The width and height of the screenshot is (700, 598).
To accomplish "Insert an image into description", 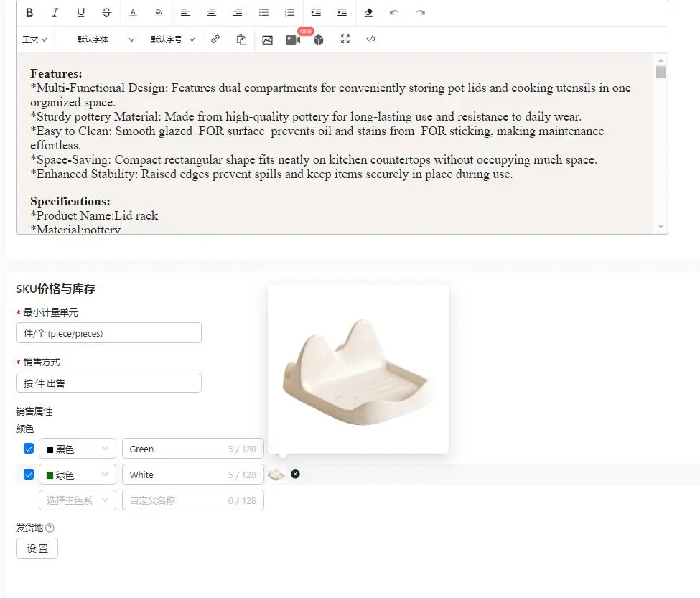I will 267,39.
